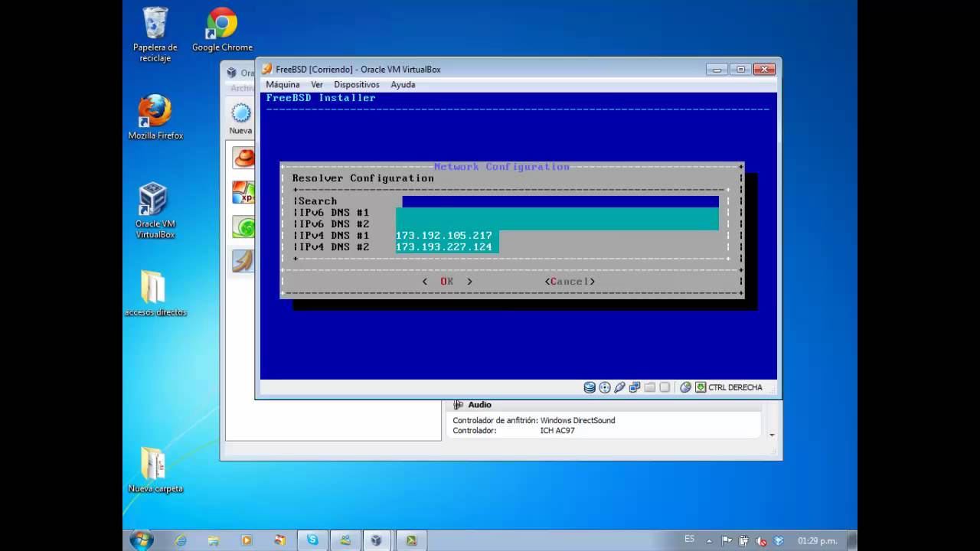Click the CTRL DERECHA host key label

735,387
